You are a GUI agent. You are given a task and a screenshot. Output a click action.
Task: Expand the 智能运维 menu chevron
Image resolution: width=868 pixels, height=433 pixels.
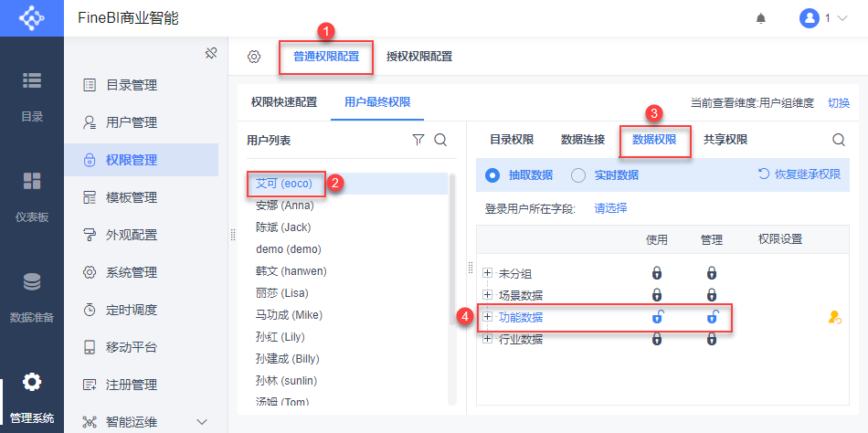[203, 421]
